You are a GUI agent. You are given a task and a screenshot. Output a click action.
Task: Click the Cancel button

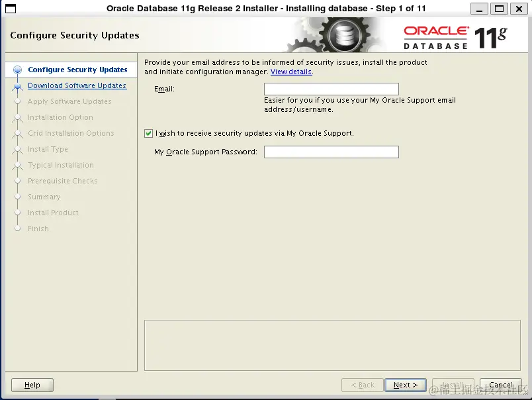tap(500, 384)
